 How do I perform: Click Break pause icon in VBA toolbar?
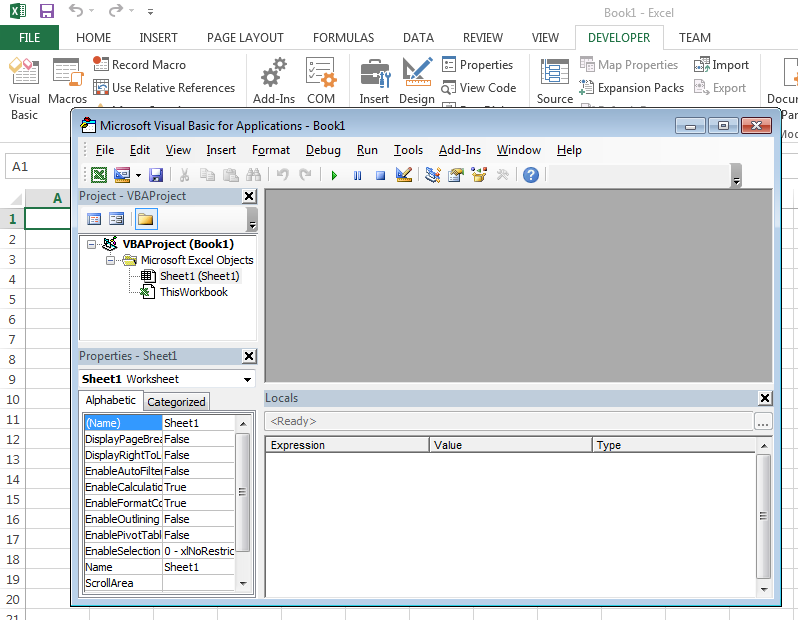(357, 176)
